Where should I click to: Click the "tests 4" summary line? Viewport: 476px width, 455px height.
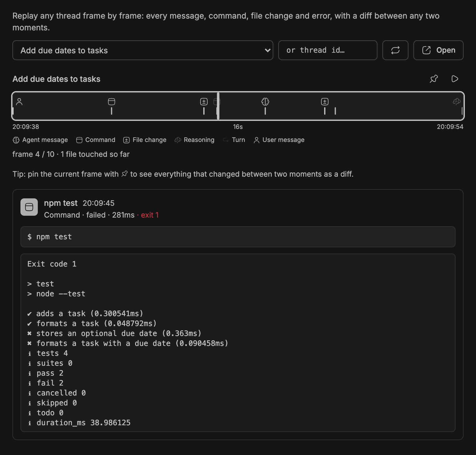point(48,353)
